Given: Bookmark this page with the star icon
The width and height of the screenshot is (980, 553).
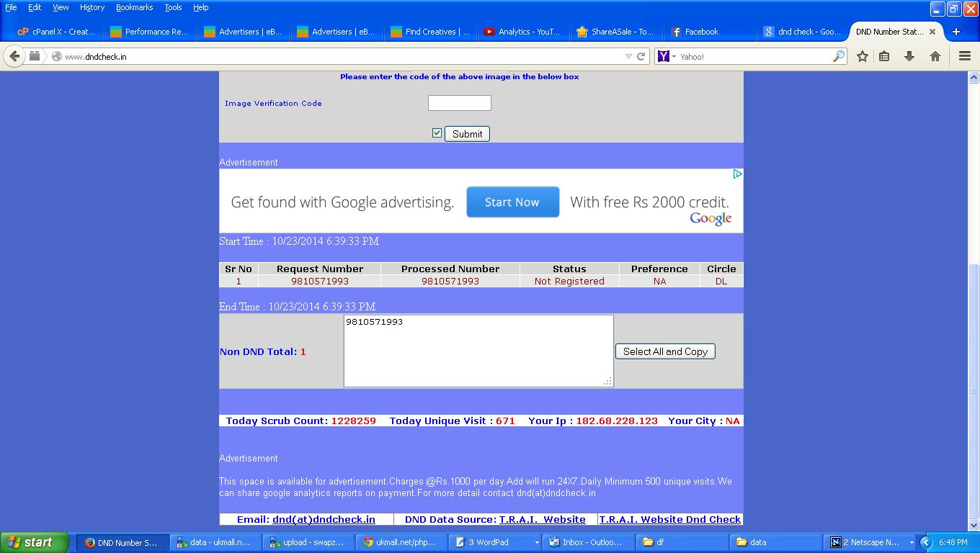Looking at the screenshot, I should [862, 56].
